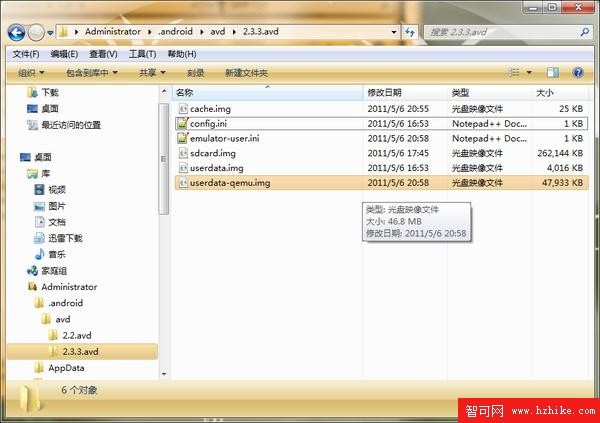Sort by the 修改日期 column header
Image resolution: width=600 pixels, height=423 pixels.
click(x=405, y=93)
